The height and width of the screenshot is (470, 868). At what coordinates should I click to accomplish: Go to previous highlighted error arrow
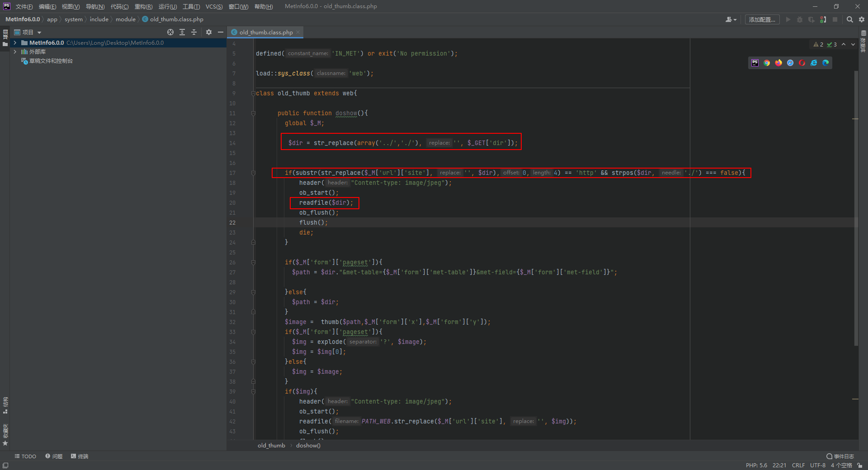coord(844,44)
